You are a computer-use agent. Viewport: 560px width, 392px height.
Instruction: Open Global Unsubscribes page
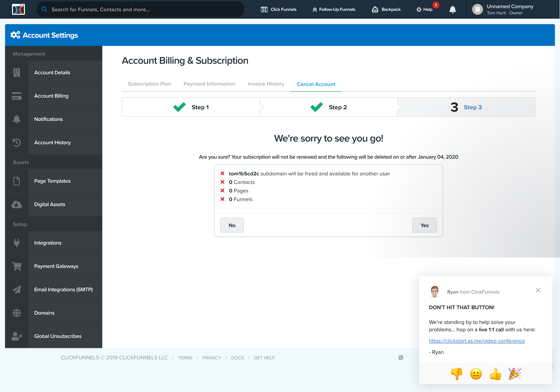tap(54, 336)
